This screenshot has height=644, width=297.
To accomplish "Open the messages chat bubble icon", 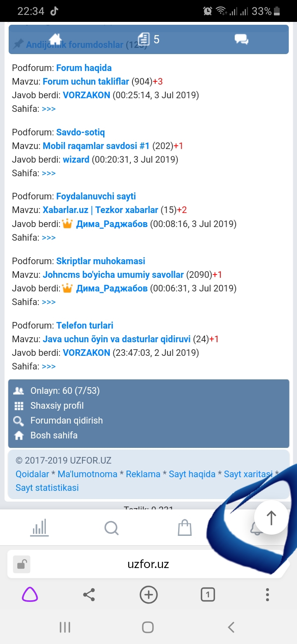I will (241, 39).
